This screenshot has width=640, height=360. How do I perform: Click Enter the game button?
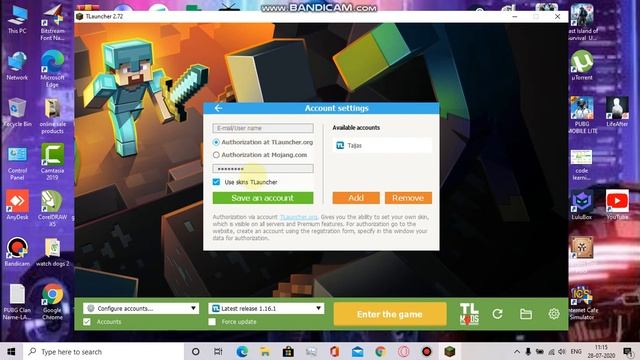[390, 314]
